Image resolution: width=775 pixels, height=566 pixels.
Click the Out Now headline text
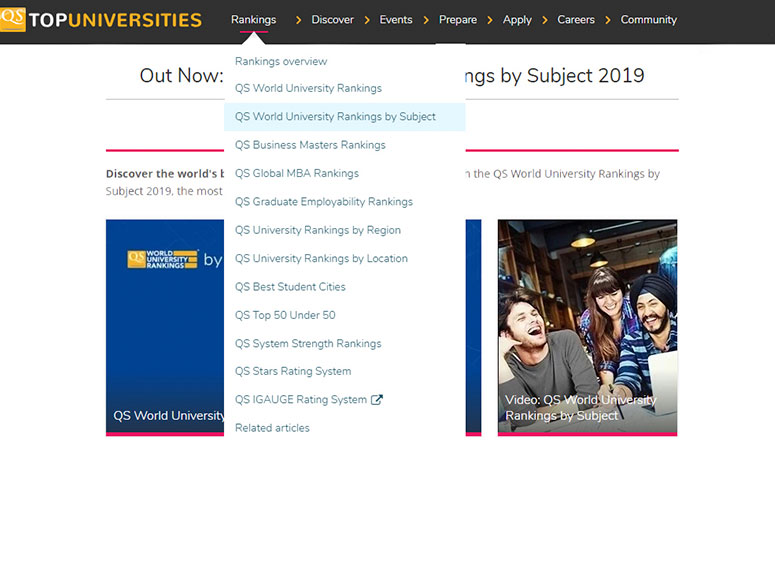pyautogui.click(x=181, y=76)
